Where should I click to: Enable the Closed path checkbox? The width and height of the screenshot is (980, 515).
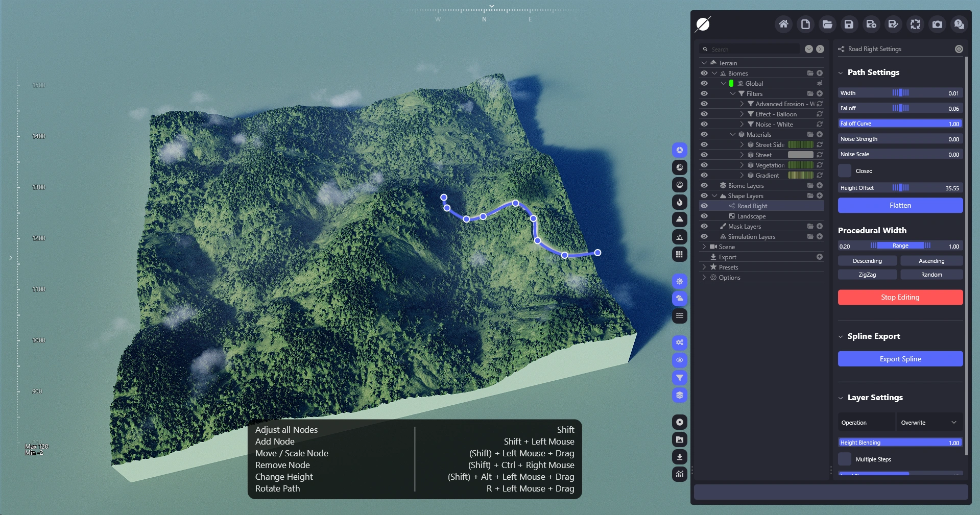(845, 171)
